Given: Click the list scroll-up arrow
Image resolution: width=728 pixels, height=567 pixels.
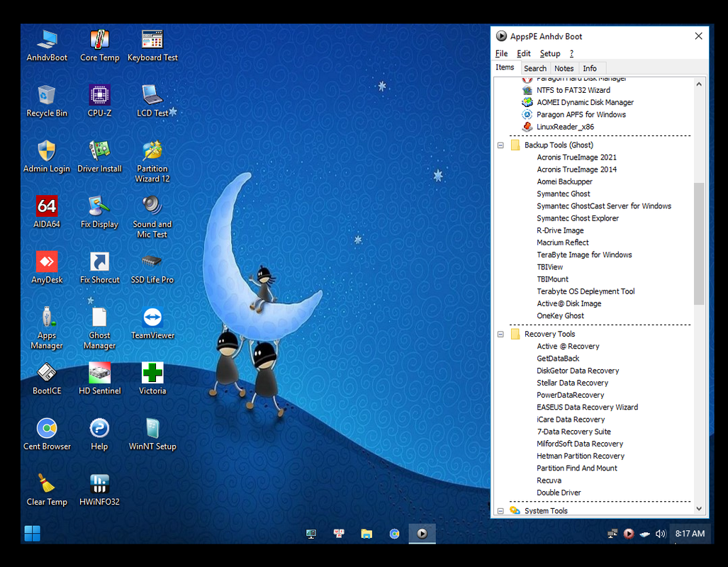Looking at the screenshot, I should (x=699, y=84).
